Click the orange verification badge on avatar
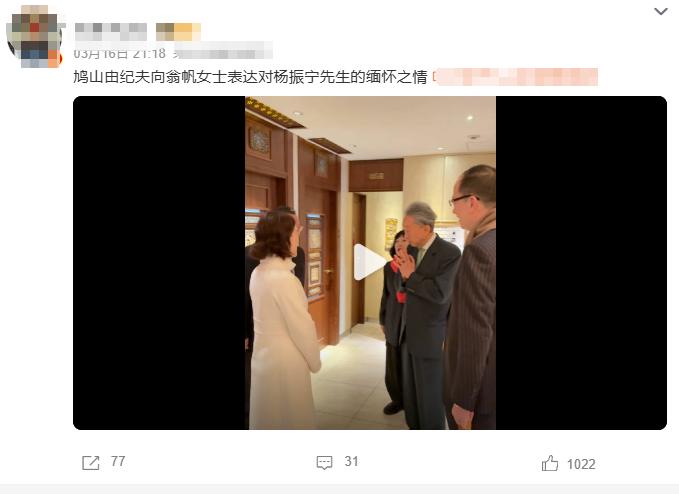 tap(55, 59)
